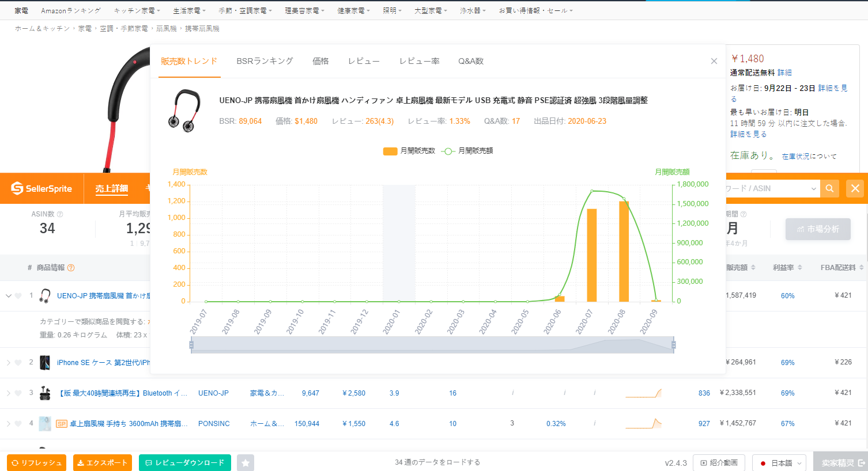Click the エクスポート button
The width and height of the screenshot is (868, 471).
click(103, 463)
